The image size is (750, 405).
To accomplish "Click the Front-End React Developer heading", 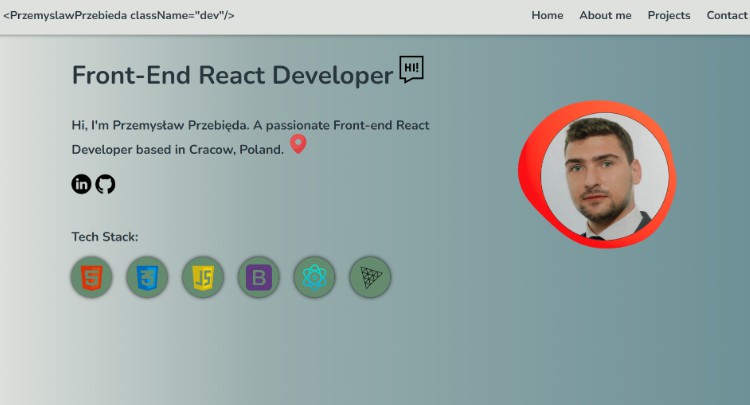I will [x=232, y=75].
